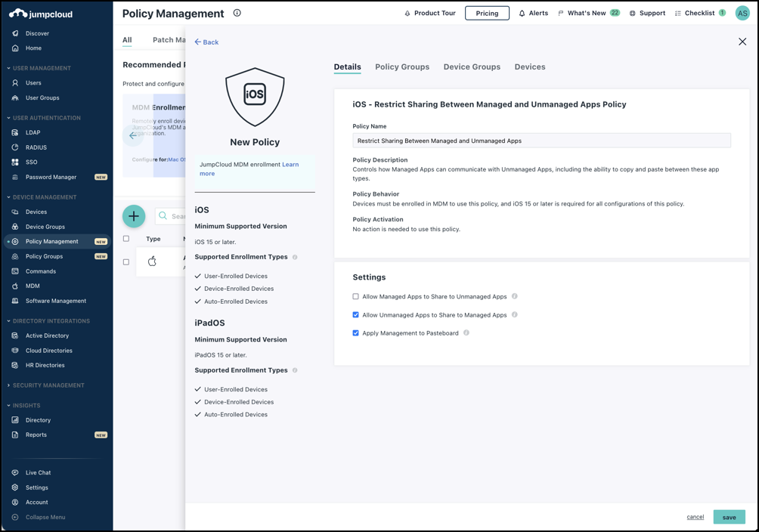The width and height of the screenshot is (759, 532).
Task: Uncheck Apply Management to Pasteboard
Action: click(356, 333)
